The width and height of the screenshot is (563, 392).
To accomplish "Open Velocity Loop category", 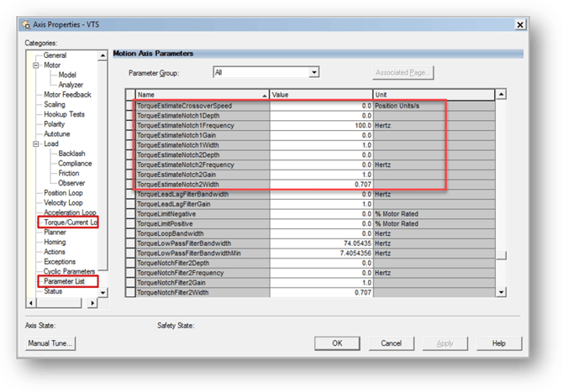I will click(x=63, y=202).
